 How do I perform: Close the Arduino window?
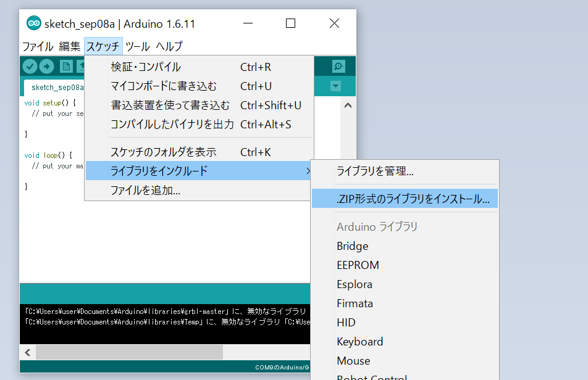click(x=334, y=23)
